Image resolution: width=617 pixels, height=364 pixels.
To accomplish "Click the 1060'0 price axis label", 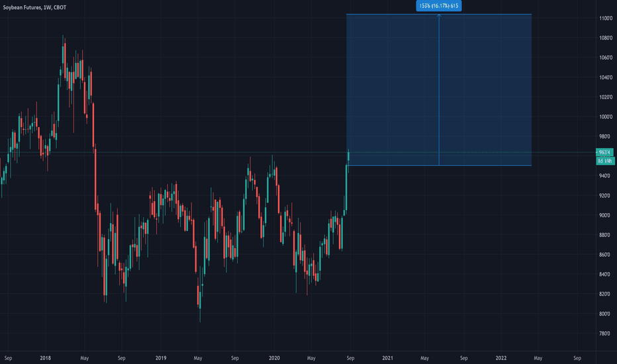I will [606, 58].
